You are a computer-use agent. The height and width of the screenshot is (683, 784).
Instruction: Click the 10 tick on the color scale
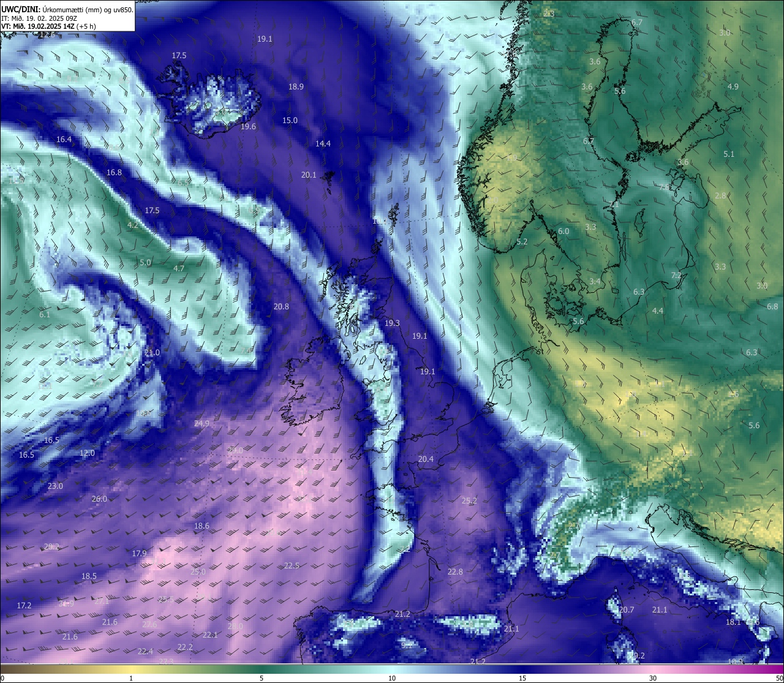[391, 678]
